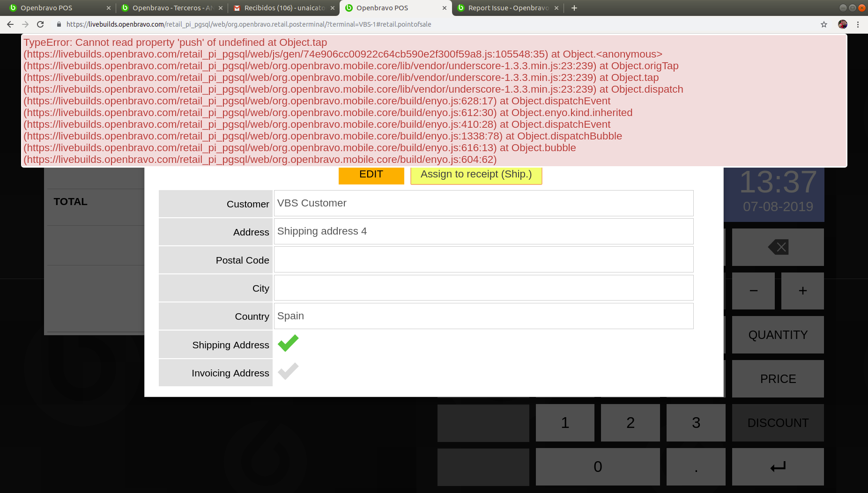Close the Openbravo - Terceros tab

pyautogui.click(x=221, y=8)
